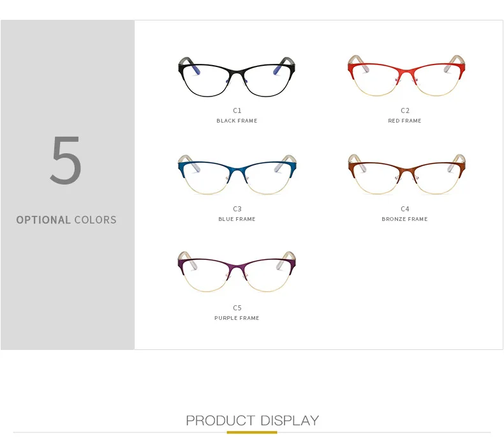The width and height of the screenshot is (504, 440).
Task: Click the BLACK FRAME caption
Action: (x=237, y=121)
